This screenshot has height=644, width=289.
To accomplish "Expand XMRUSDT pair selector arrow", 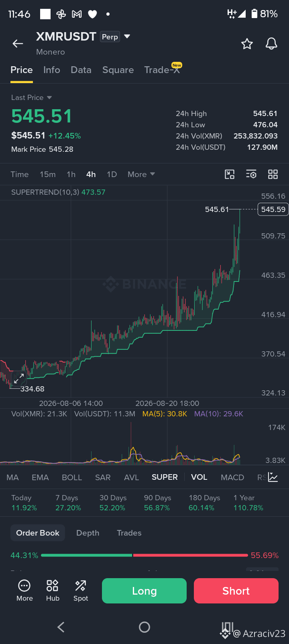I will 127,37.
